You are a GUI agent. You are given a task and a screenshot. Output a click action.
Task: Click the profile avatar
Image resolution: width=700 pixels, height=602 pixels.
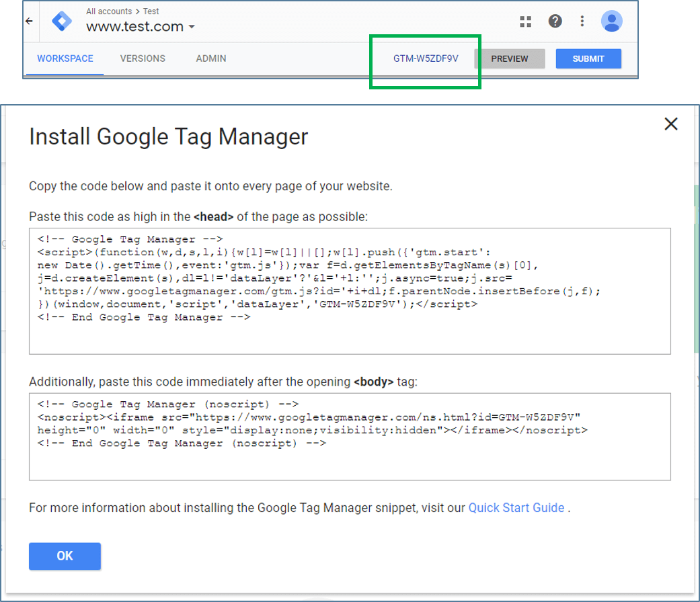click(x=612, y=21)
